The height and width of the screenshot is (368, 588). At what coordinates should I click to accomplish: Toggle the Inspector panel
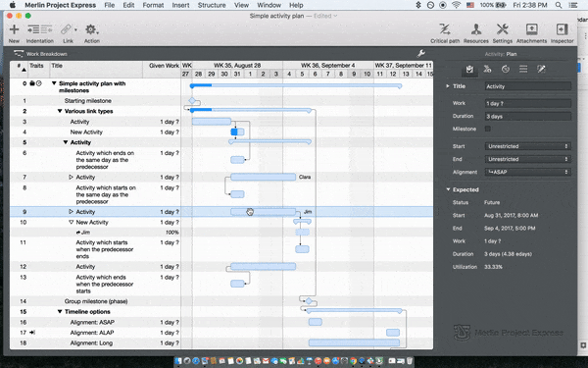pyautogui.click(x=562, y=29)
